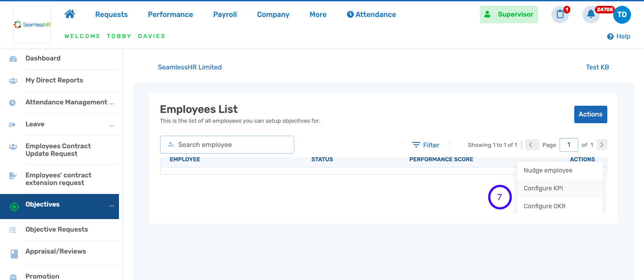Click the blue Actions button
The width and height of the screenshot is (644, 280).
pyautogui.click(x=590, y=114)
